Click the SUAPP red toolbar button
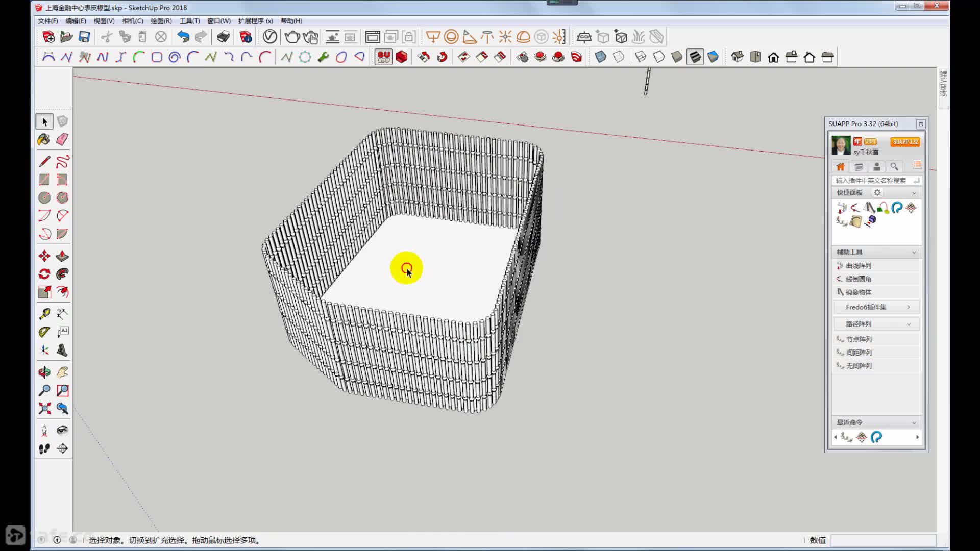This screenshot has width=980, height=551. click(x=383, y=57)
